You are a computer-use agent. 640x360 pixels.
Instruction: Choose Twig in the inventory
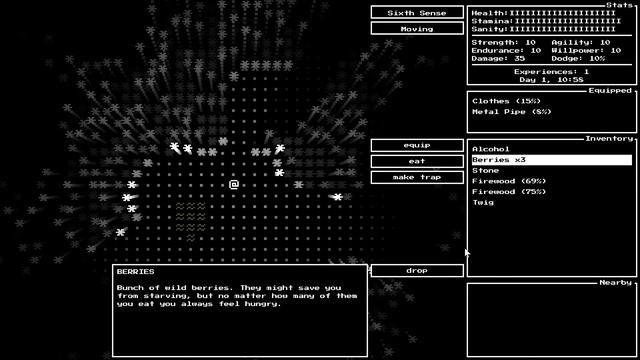552,202
